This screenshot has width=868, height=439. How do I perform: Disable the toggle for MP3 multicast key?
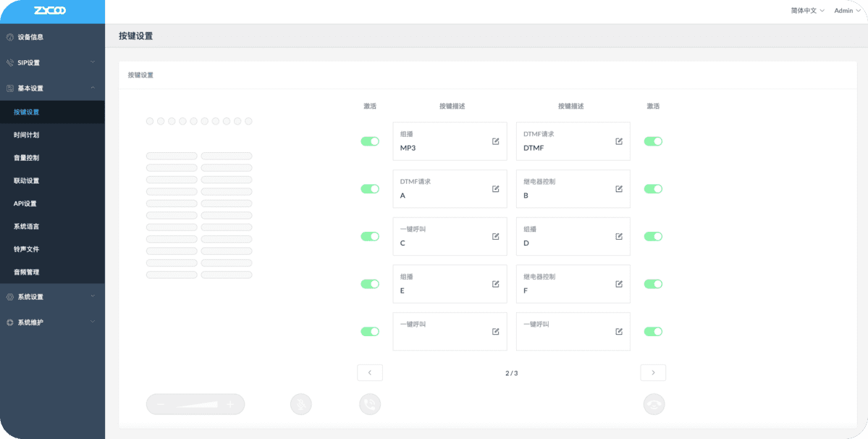pyautogui.click(x=370, y=141)
